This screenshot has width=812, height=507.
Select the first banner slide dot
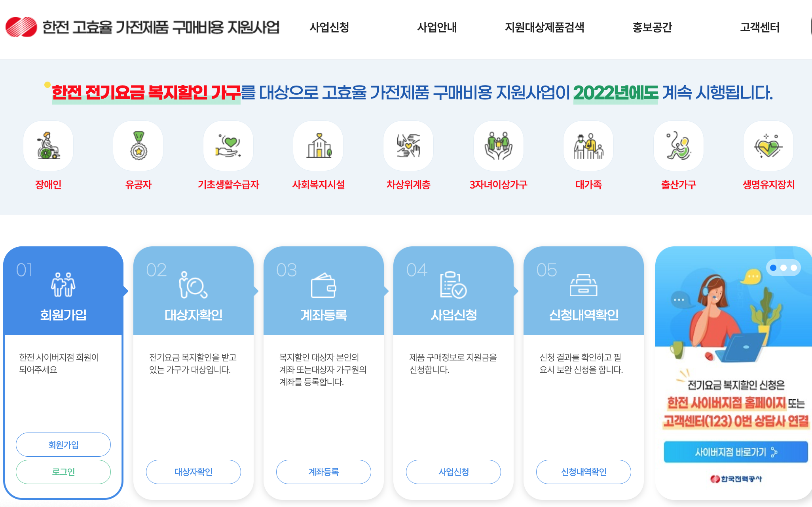click(773, 268)
